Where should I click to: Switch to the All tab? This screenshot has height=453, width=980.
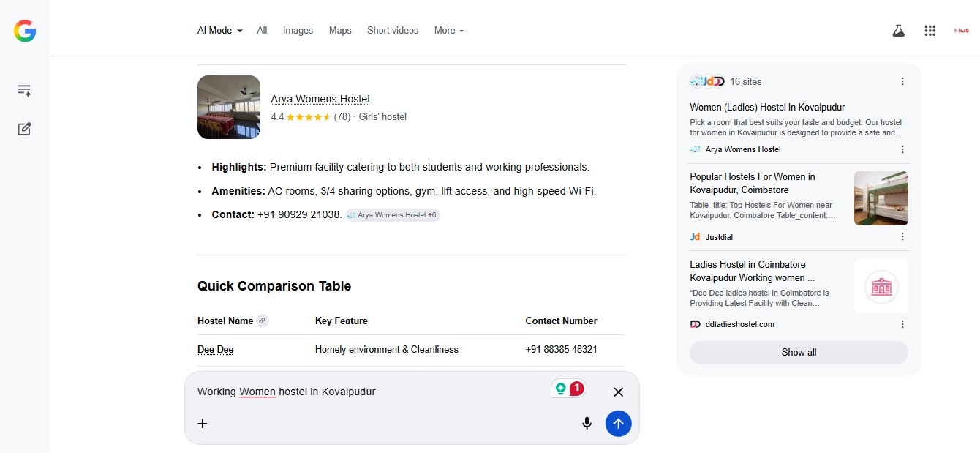[x=262, y=31]
